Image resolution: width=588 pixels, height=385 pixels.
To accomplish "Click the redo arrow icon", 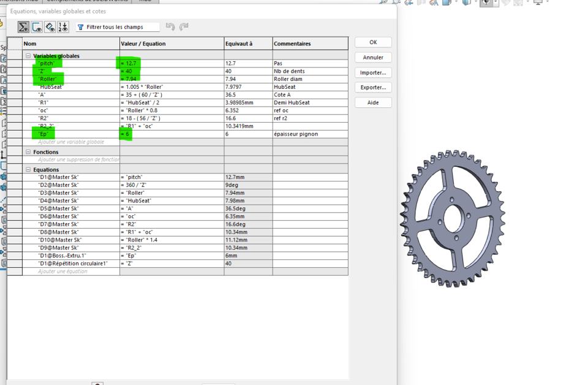I will (x=184, y=27).
